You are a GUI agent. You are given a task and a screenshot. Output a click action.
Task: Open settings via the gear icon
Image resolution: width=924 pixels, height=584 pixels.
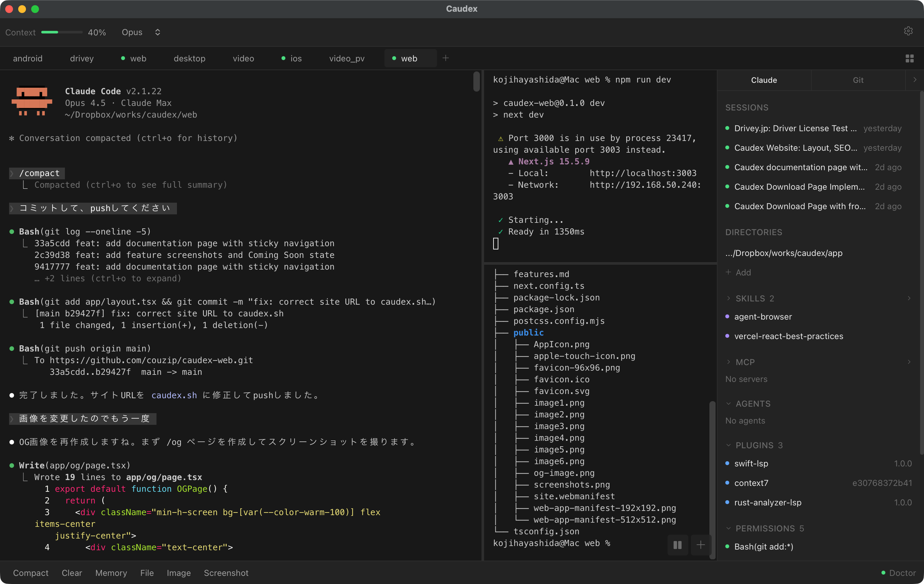pyautogui.click(x=908, y=32)
